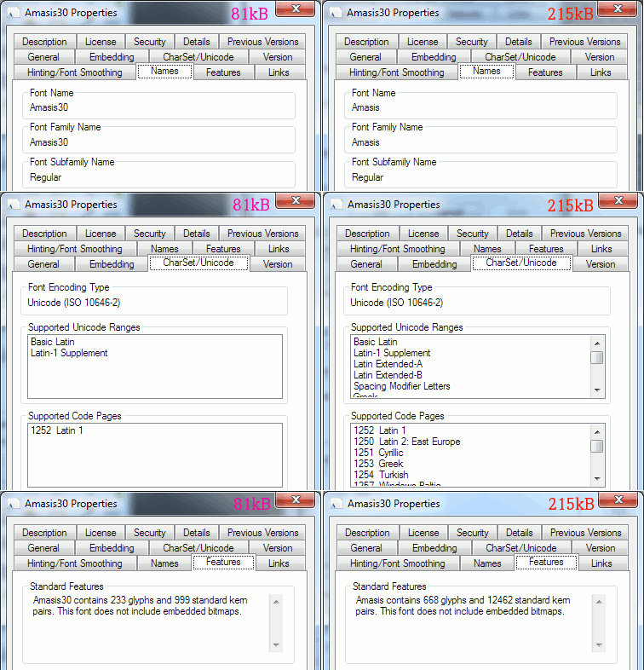Select Hinting/Font Smoothing tab in the Amasis30 font-name window
Viewport: 644px width, 670px height.
75,72
